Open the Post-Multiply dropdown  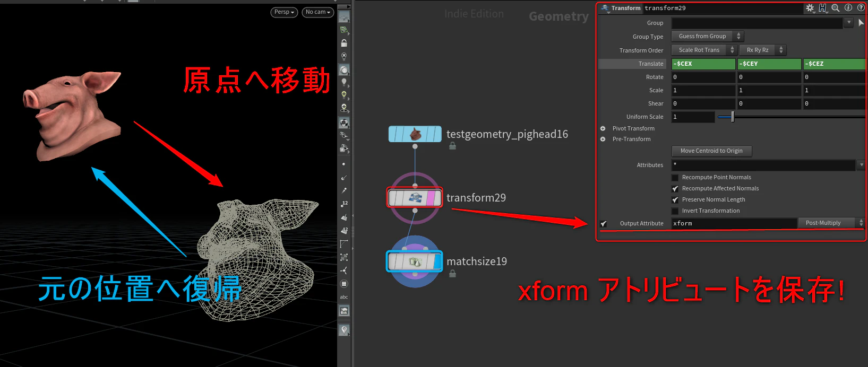[832, 223]
